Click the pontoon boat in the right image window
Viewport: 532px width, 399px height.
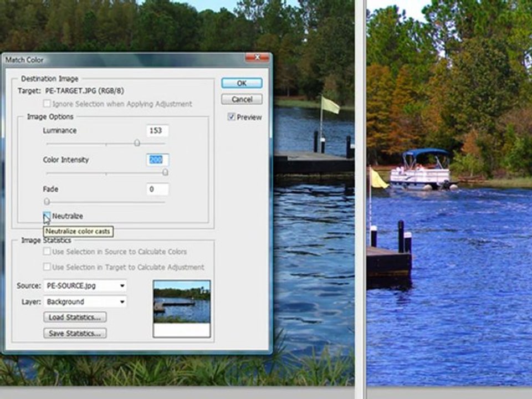(423, 170)
